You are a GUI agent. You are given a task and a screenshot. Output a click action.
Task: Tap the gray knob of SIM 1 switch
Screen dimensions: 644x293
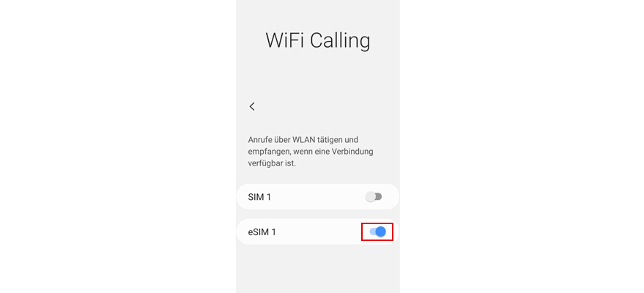coord(371,197)
